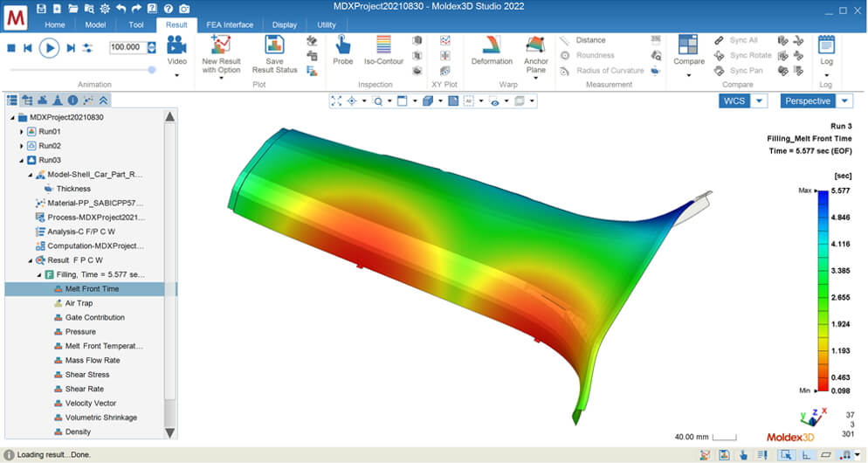This screenshot has height=463, width=868.
Task: Toggle Sync All comparison option
Action: pos(736,40)
